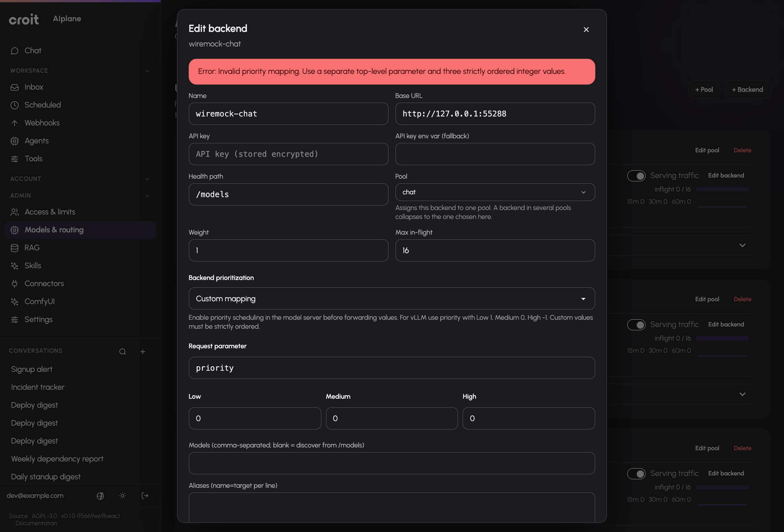Open Backend prioritization Custom mapping dropdown

[x=392, y=298]
